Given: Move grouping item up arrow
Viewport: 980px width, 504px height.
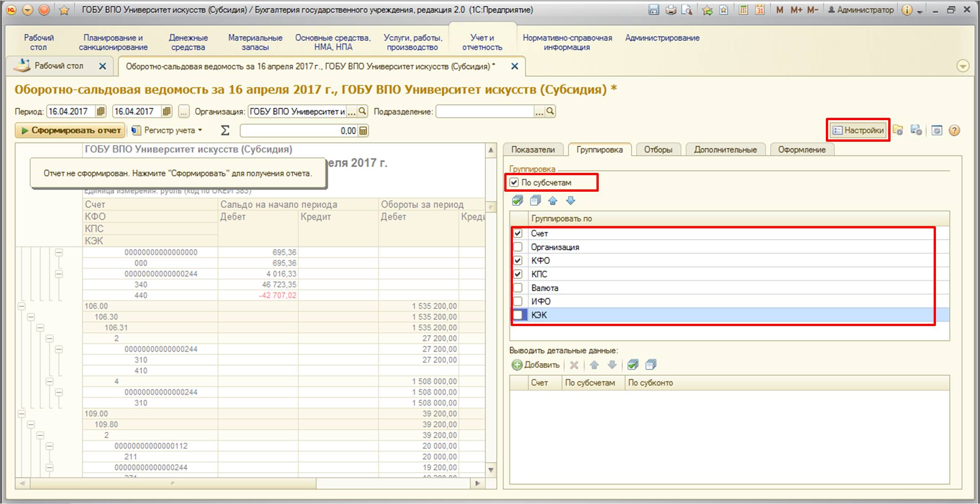Looking at the screenshot, I should (553, 200).
